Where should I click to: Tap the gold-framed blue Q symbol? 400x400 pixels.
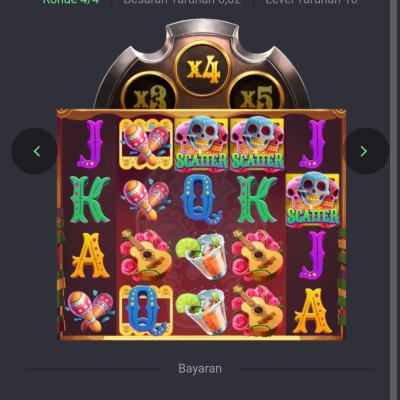(x=146, y=310)
